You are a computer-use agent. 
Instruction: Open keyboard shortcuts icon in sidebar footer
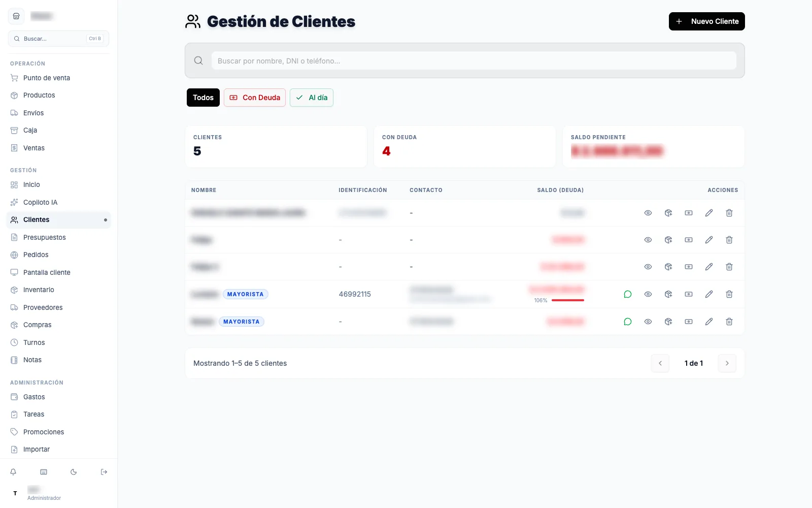coord(44,472)
